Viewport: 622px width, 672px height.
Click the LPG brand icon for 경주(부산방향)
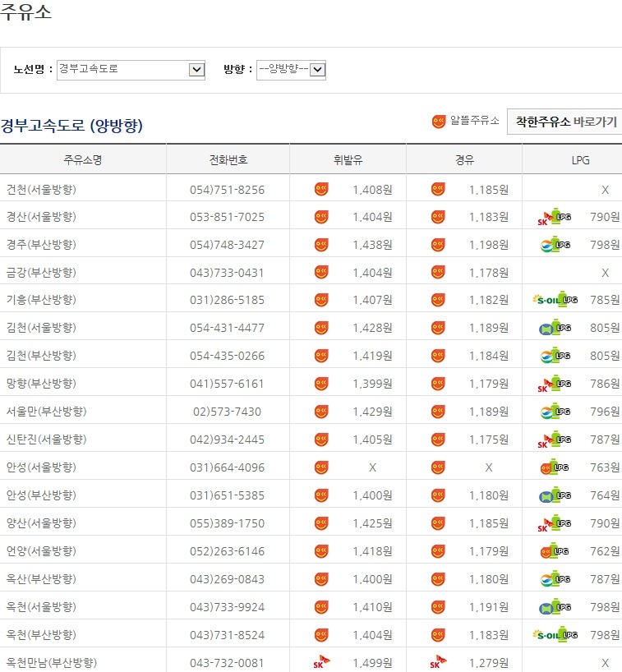coord(555,245)
